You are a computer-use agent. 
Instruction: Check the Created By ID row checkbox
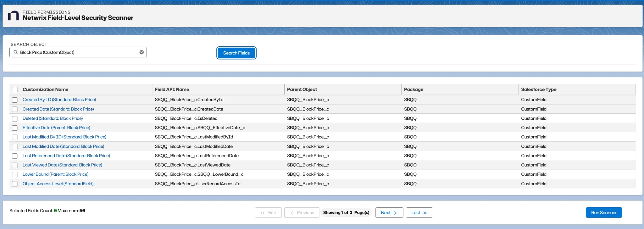tap(15, 100)
